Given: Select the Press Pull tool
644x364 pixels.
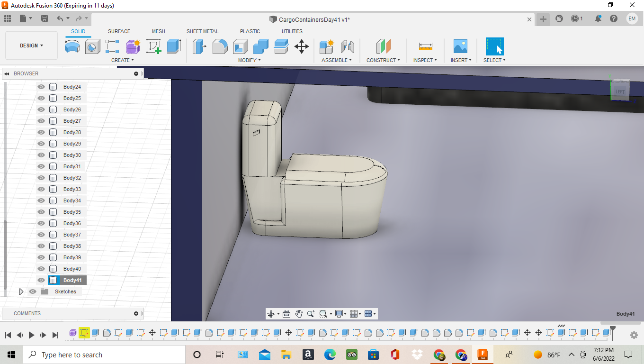Looking at the screenshot, I should pyautogui.click(x=199, y=46).
